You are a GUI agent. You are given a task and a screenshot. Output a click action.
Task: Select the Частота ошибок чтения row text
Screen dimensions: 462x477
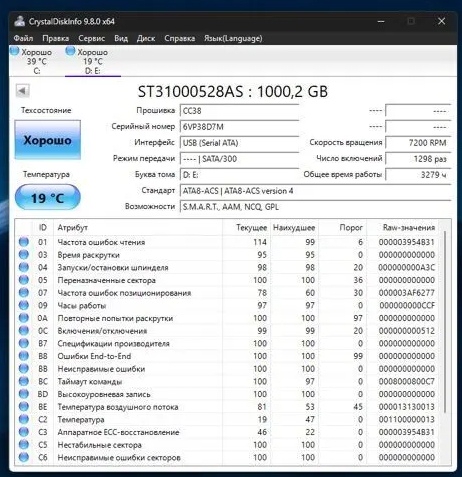101,242
